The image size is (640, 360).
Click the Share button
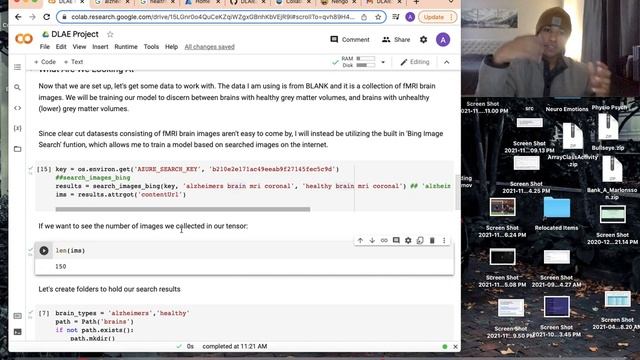[x=396, y=40]
